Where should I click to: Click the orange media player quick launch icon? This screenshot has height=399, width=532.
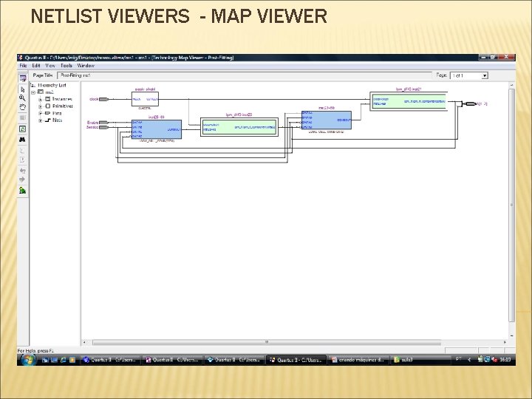click(72, 360)
